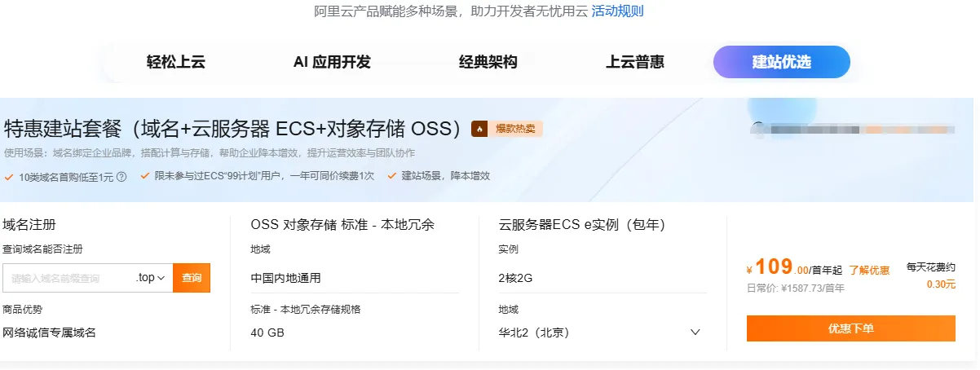Expand the .top domain suffix dropdown
980x370 pixels.
pyautogui.click(x=152, y=278)
